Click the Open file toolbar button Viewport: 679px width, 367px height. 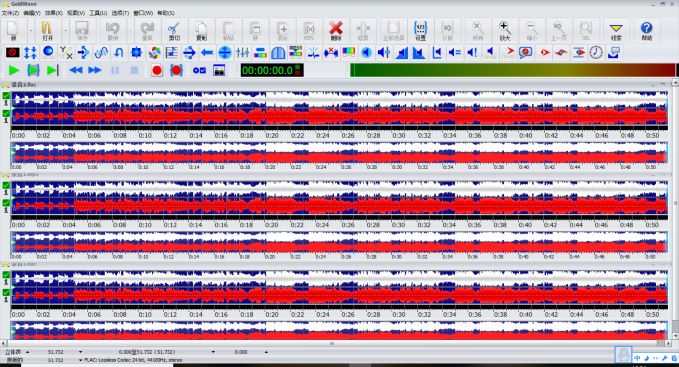coord(48,31)
